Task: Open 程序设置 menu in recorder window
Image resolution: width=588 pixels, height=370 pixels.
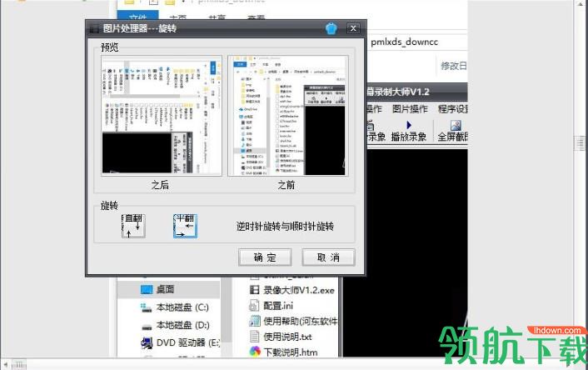Action: pos(452,109)
